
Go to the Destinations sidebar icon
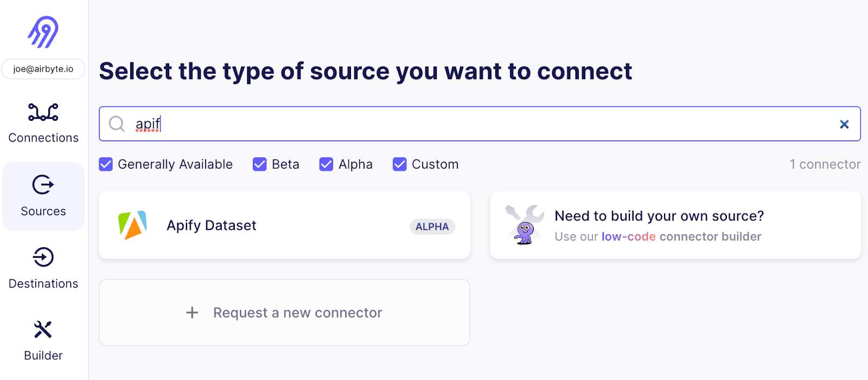click(x=43, y=257)
